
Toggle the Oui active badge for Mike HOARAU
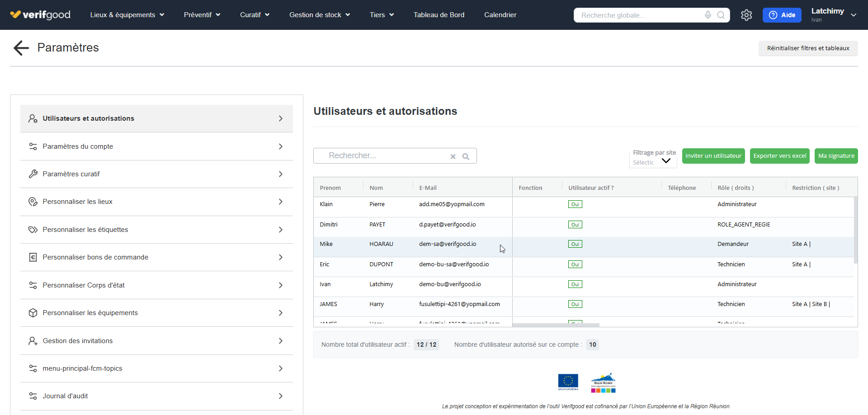click(575, 244)
